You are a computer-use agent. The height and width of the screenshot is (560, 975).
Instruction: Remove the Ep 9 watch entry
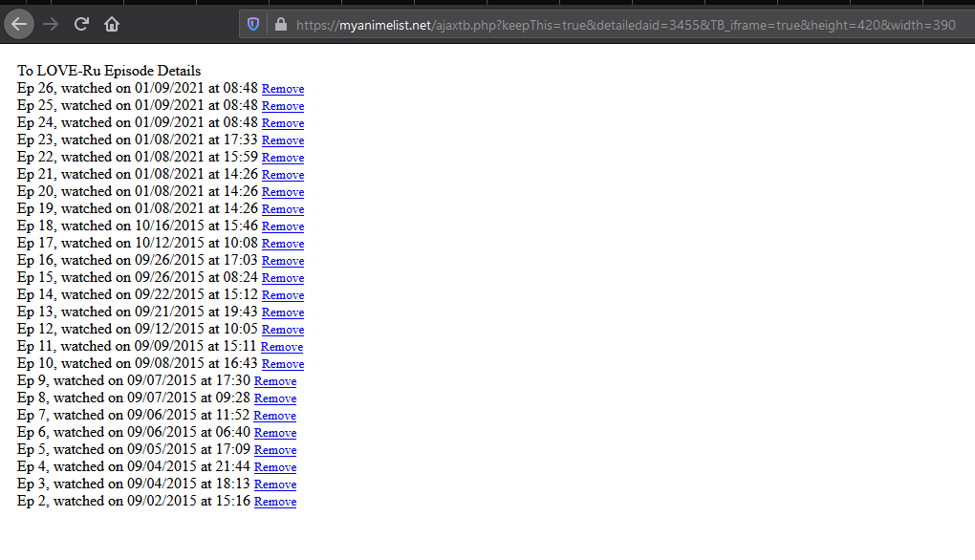point(275,381)
